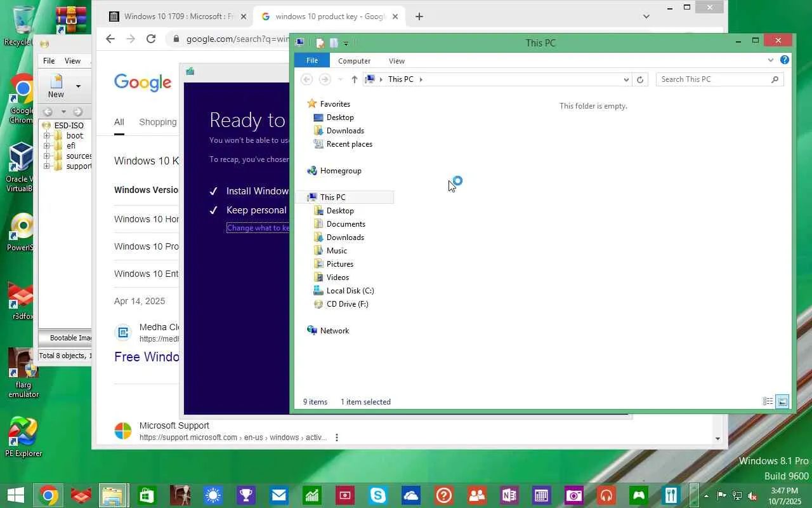
Task: Expand the boot folder in PowerISO tree
Action: (46, 136)
